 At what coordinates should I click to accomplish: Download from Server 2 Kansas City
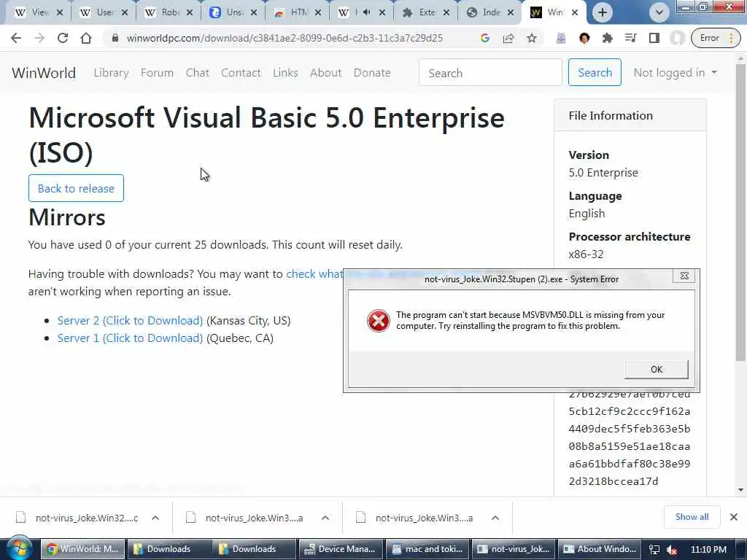pyautogui.click(x=130, y=321)
